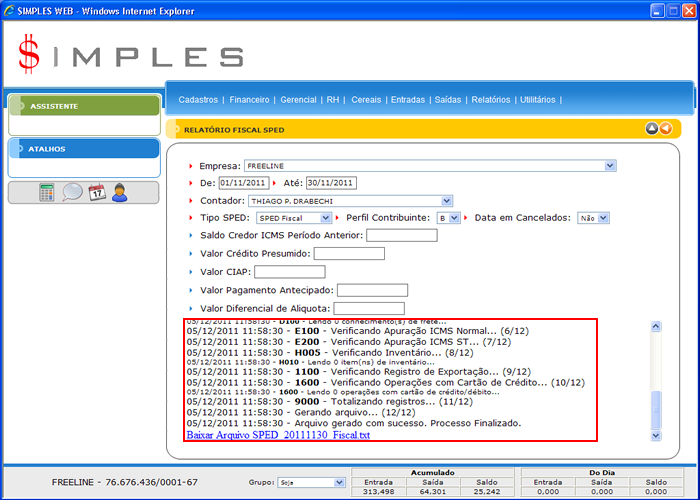Image resolution: width=700 pixels, height=500 pixels.
Task: Open the Relatórios menu
Action: click(x=490, y=100)
